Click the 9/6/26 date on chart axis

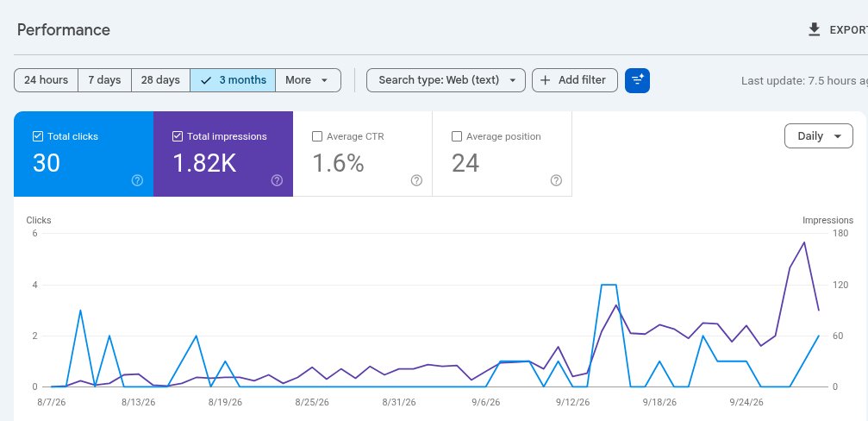point(485,402)
